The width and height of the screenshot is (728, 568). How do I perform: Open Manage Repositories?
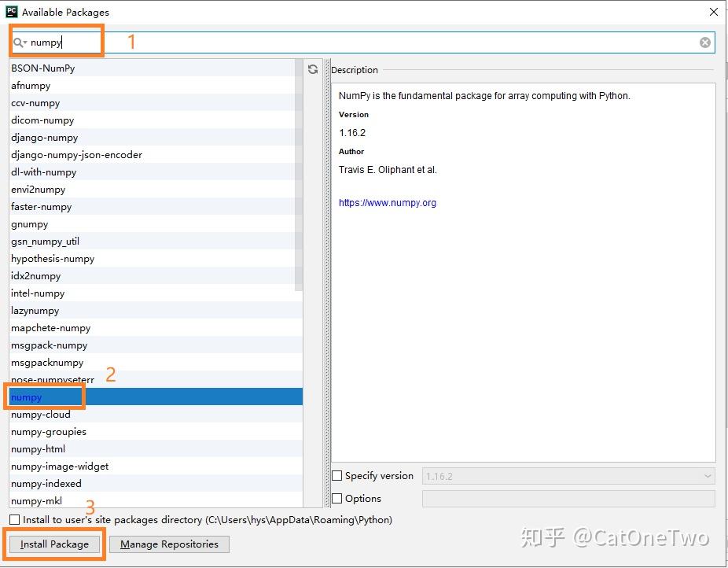[169, 544]
